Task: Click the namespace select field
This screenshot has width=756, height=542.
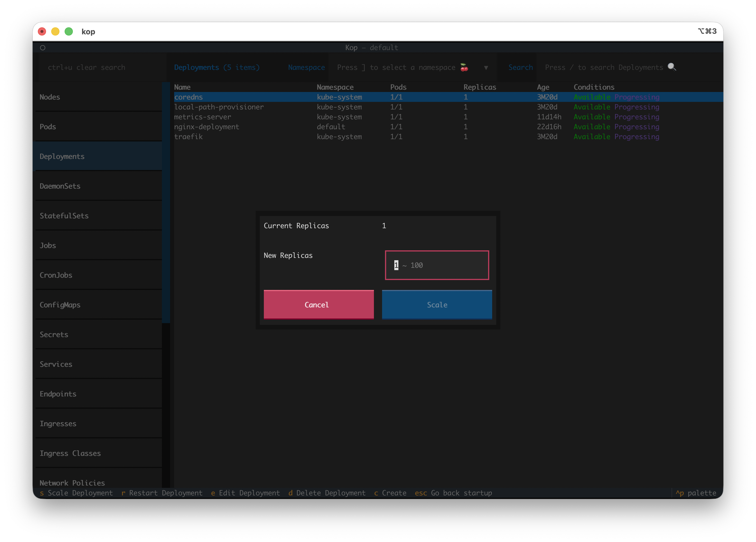Action: point(413,67)
